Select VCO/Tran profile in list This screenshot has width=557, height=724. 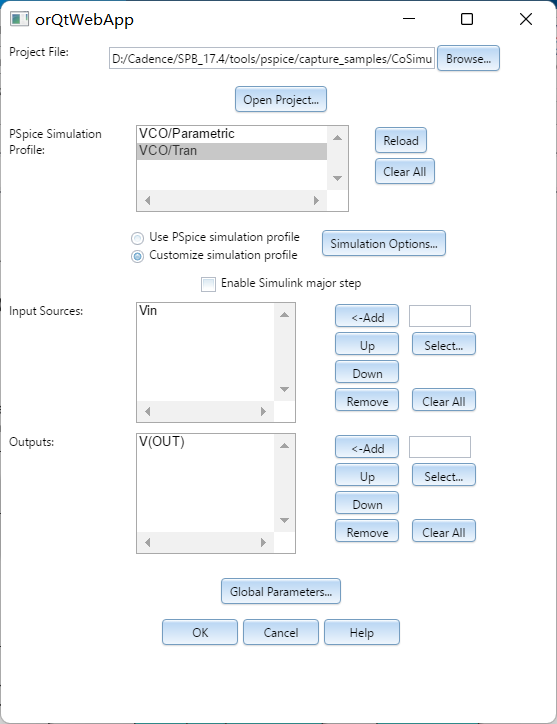coord(232,151)
